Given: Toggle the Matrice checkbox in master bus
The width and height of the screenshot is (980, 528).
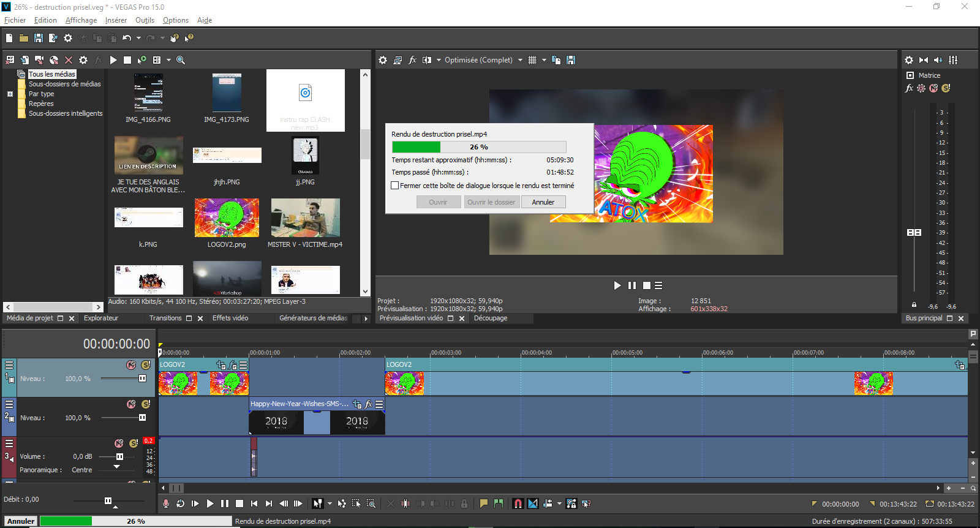Looking at the screenshot, I should [x=910, y=75].
